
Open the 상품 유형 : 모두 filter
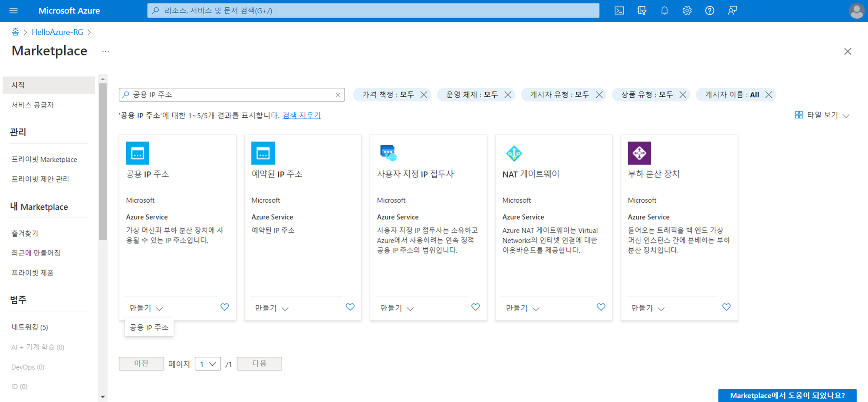click(647, 95)
